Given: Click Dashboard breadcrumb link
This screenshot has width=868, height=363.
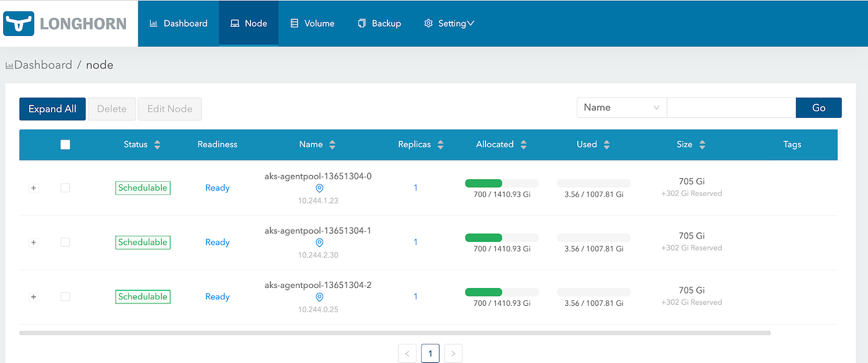Looking at the screenshot, I should pos(43,65).
